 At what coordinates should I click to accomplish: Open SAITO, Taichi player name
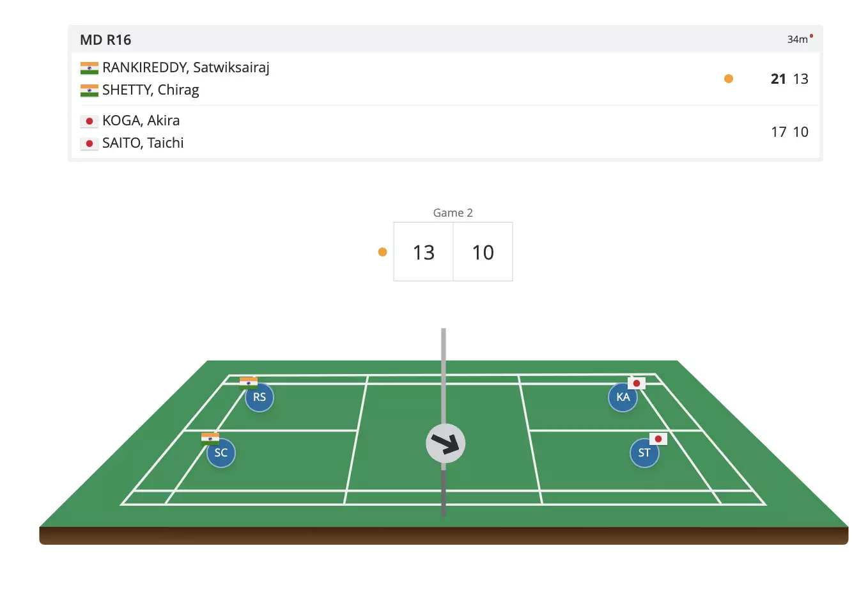[143, 143]
